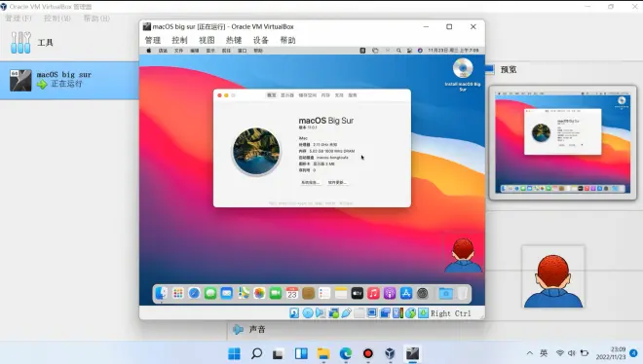Open System Preferences gear in dock
Image resolution: width=643 pixels, height=364 pixels.
point(423,293)
